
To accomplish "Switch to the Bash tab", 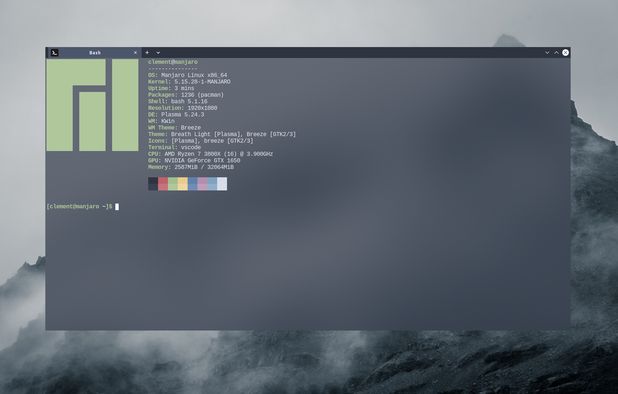I will click(x=94, y=52).
